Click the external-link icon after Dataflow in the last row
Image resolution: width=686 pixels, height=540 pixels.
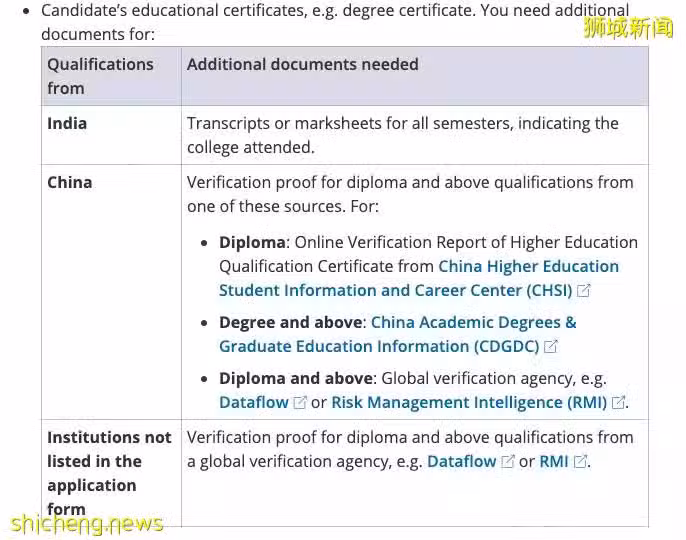pos(508,462)
